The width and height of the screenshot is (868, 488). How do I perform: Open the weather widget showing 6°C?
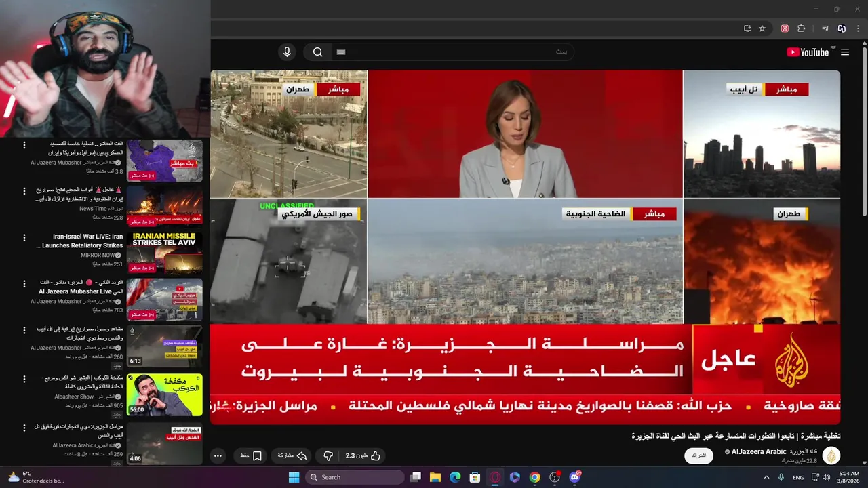point(35,477)
